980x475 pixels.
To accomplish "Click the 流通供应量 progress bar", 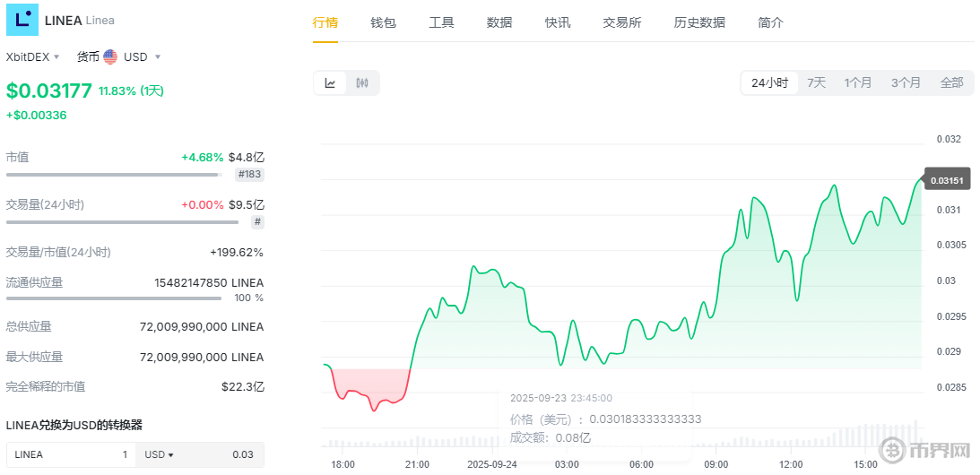I will [x=113, y=298].
